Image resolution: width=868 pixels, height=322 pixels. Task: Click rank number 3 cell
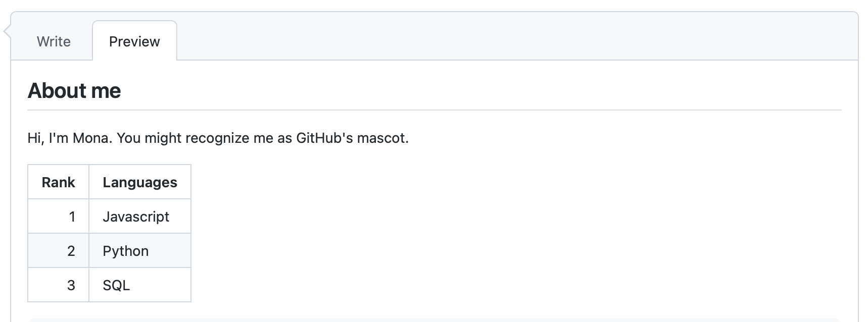pyautogui.click(x=72, y=285)
